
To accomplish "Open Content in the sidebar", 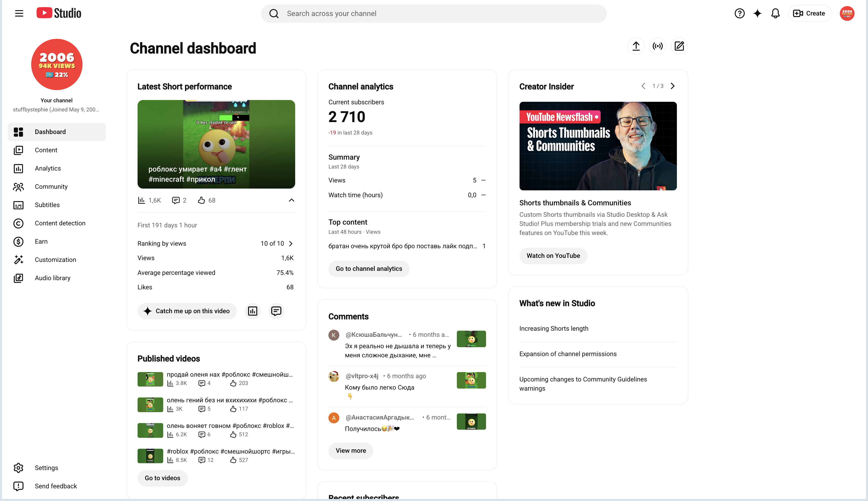I will point(56,150).
